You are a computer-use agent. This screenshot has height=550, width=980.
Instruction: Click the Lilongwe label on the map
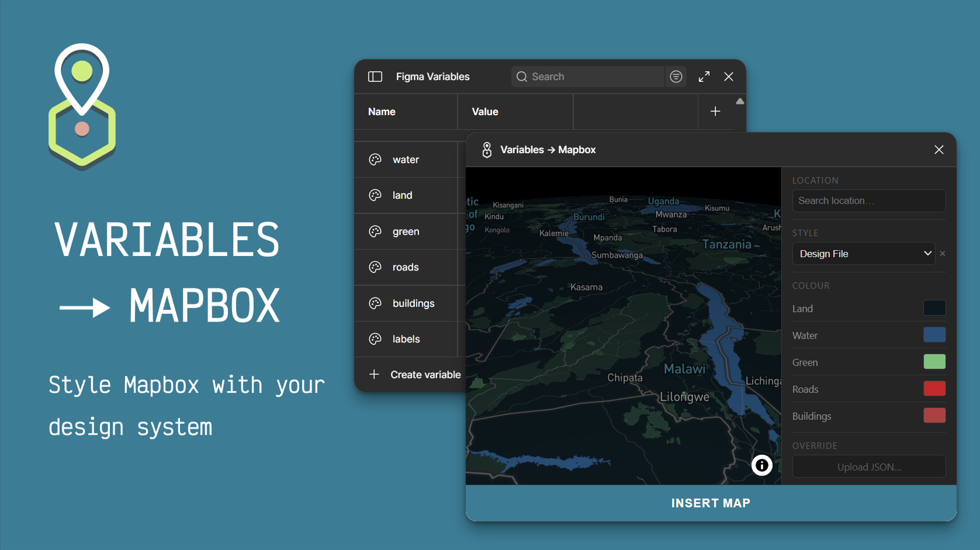[684, 397]
